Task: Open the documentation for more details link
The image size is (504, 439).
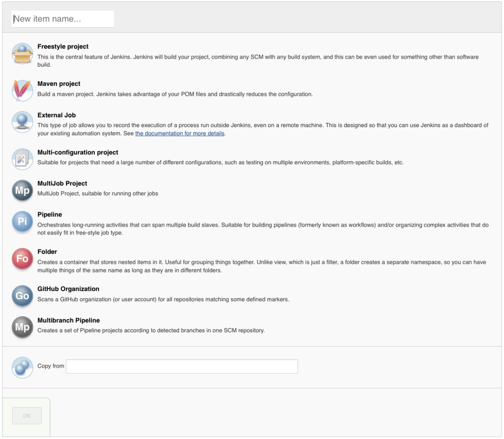Action: click(x=180, y=133)
